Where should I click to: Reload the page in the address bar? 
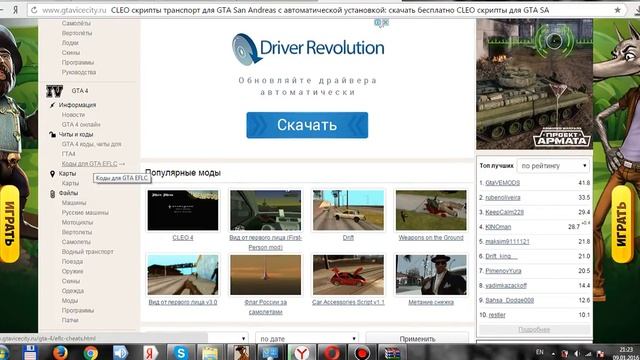click(x=34, y=10)
